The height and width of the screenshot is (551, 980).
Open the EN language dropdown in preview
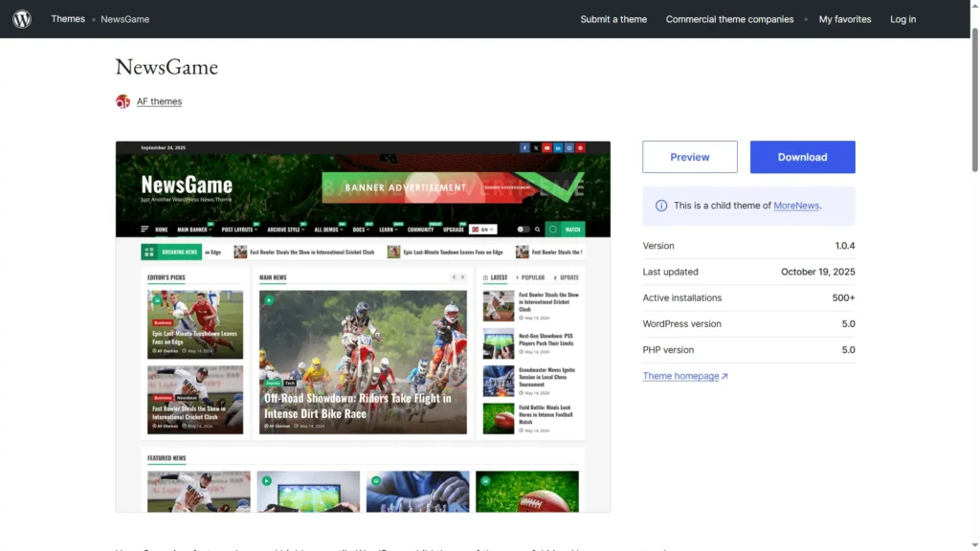tap(483, 230)
